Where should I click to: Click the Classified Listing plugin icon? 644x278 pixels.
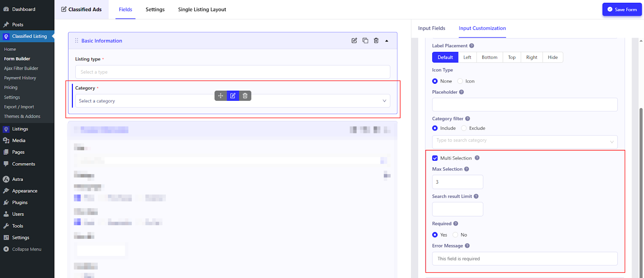click(x=6, y=36)
